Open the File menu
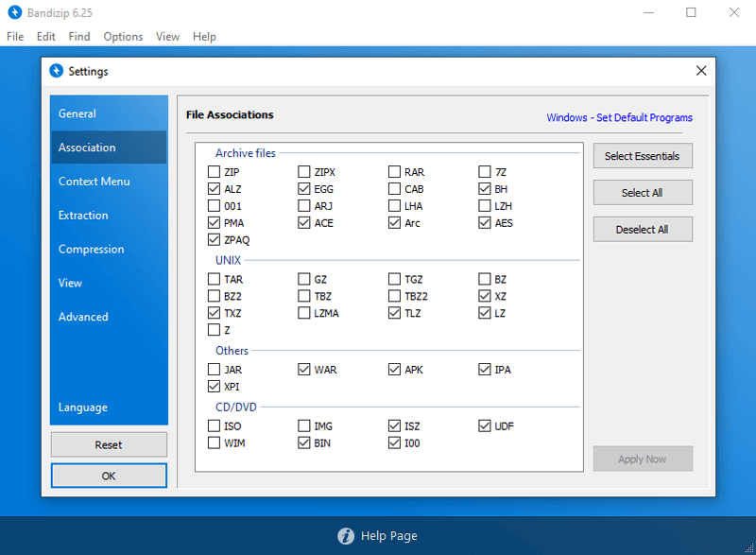 pyautogui.click(x=15, y=37)
